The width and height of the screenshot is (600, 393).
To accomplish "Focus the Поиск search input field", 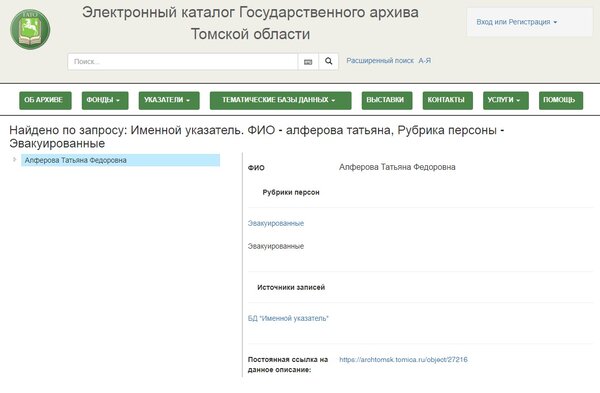I will click(183, 62).
